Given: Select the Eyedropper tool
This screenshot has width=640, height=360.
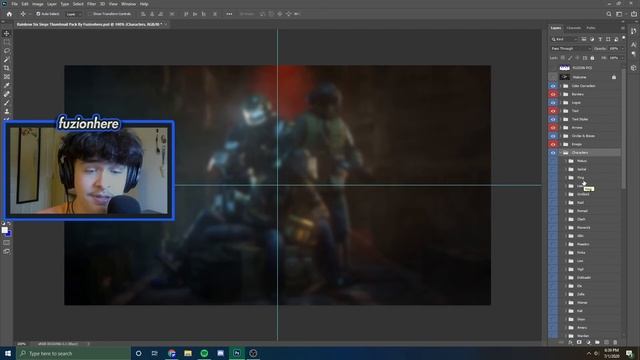Looking at the screenshot, I should click(7, 85).
